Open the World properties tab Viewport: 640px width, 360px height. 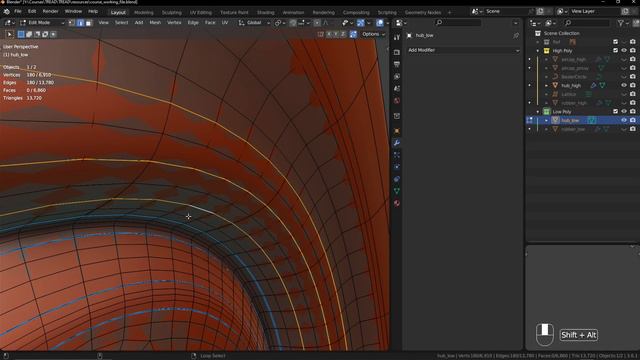click(397, 100)
